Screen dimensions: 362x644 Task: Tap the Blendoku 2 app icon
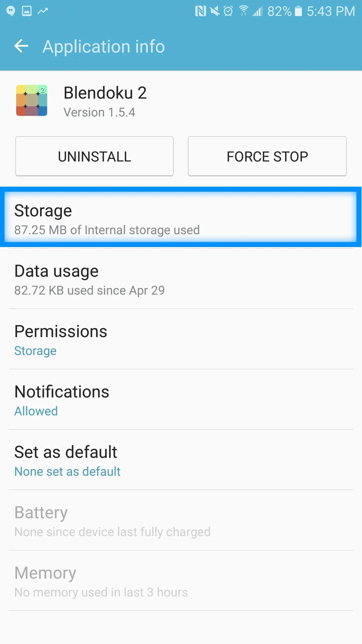32,100
